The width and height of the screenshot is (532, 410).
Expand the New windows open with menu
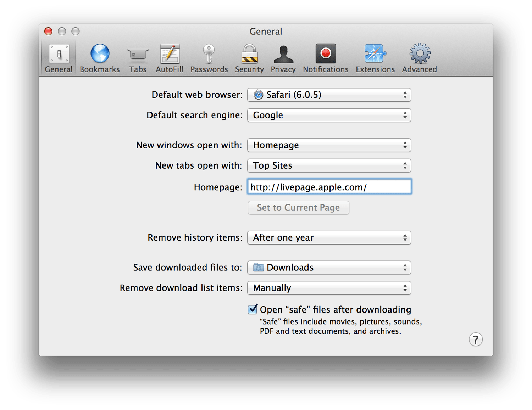coord(329,145)
